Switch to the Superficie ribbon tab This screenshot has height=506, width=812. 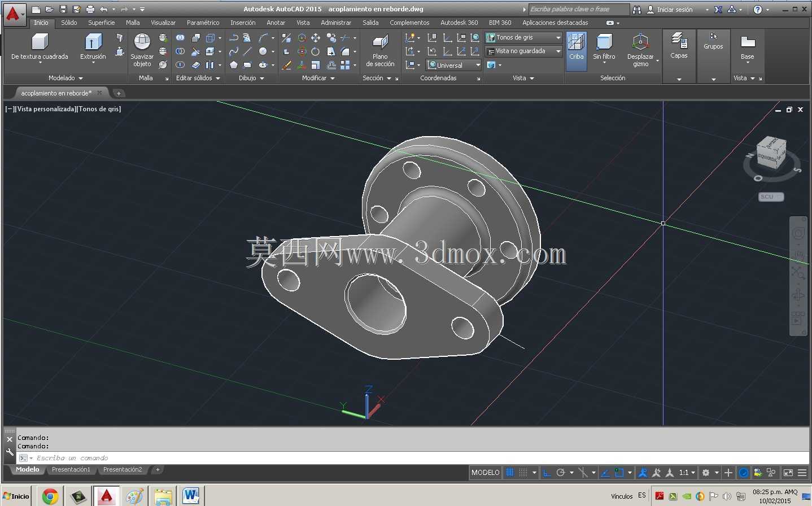click(101, 23)
